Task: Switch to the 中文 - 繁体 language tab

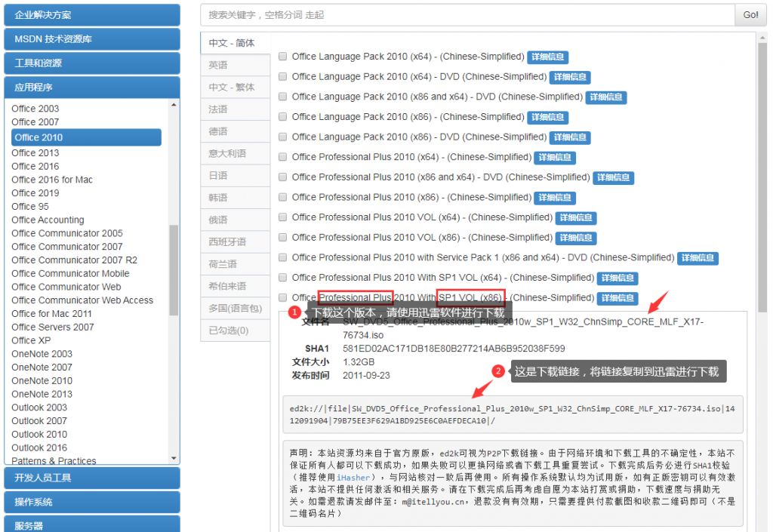Action: coord(236,88)
